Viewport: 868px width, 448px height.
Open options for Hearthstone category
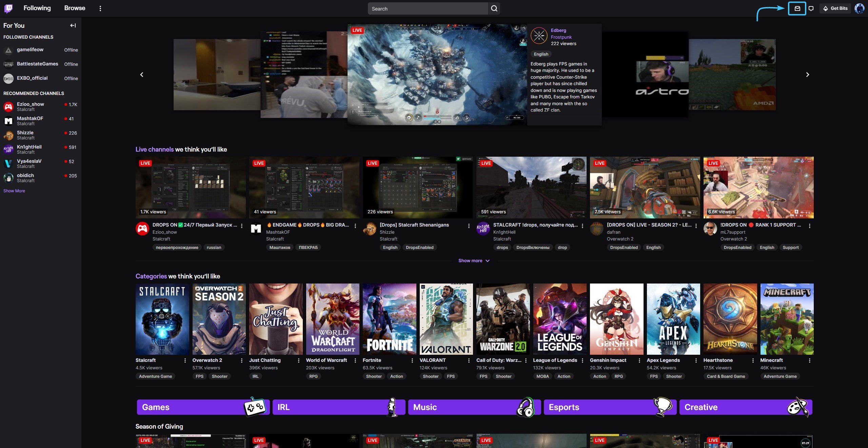click(x=753, y=361)
